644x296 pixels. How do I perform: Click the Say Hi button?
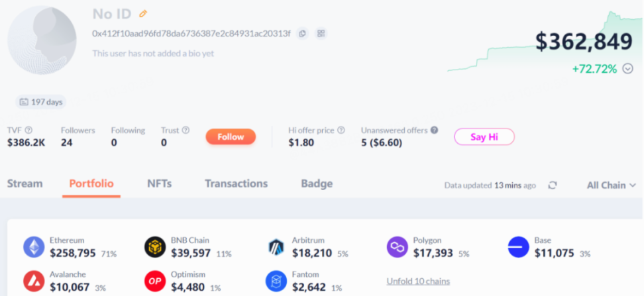[x=484, y=137]
